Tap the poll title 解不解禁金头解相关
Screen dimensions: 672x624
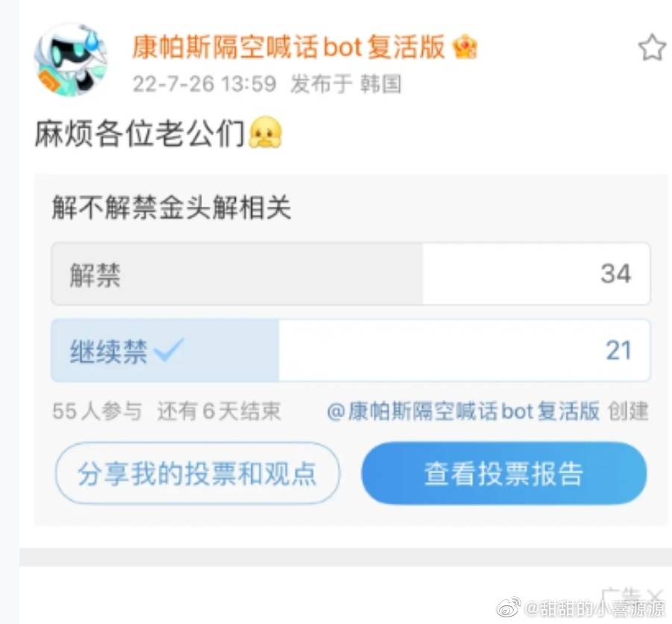(x=172, y=208)
